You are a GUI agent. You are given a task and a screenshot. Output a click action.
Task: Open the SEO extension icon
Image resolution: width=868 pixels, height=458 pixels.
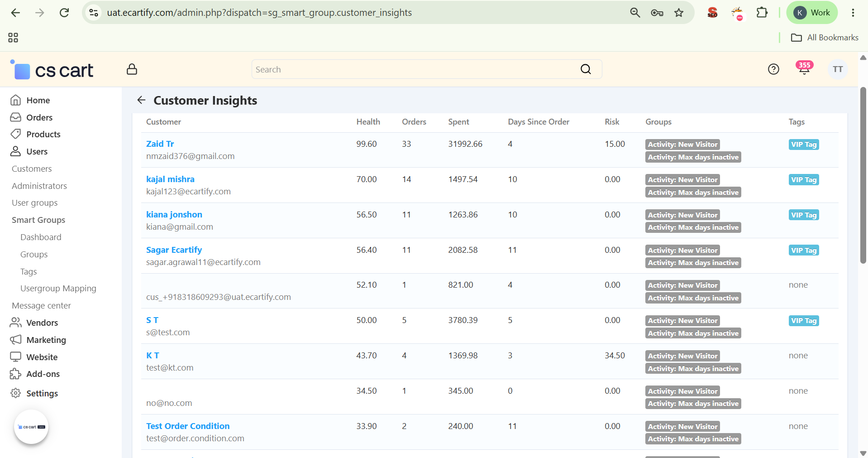point(712,13)
